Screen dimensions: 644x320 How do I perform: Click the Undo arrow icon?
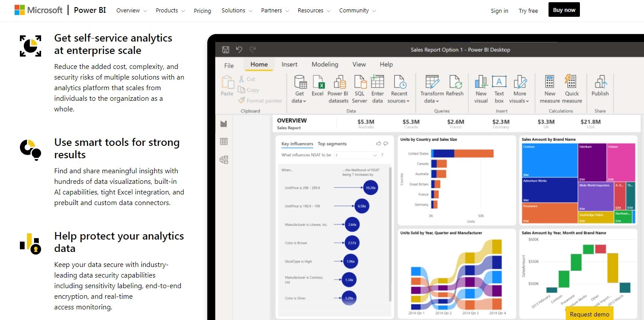pos(239,50)
